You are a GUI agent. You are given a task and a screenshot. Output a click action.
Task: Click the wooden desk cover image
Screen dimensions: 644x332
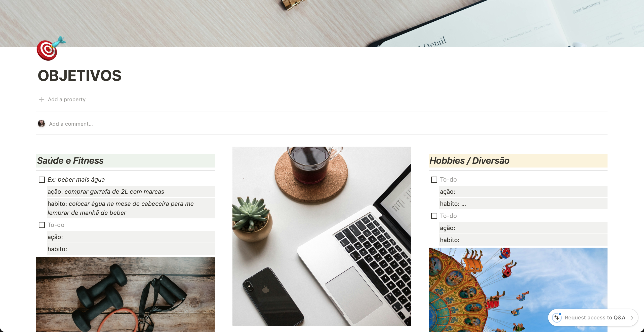click(x=322, y=23)
